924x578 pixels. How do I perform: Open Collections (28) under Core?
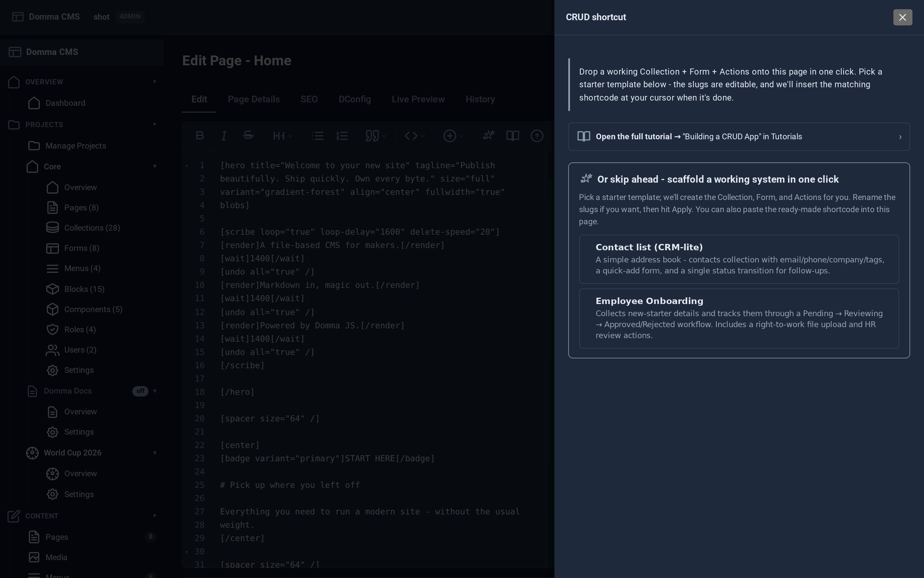[x=92, y=228]
